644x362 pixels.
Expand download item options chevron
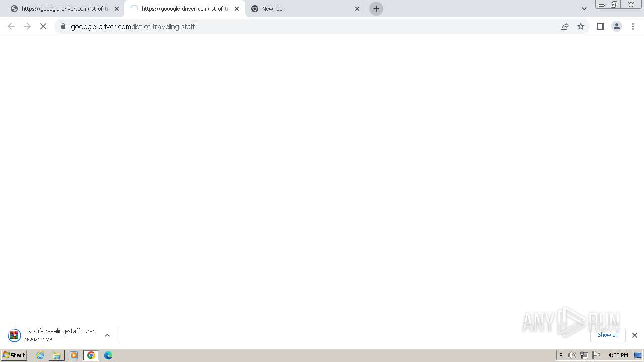pos(107,335)
